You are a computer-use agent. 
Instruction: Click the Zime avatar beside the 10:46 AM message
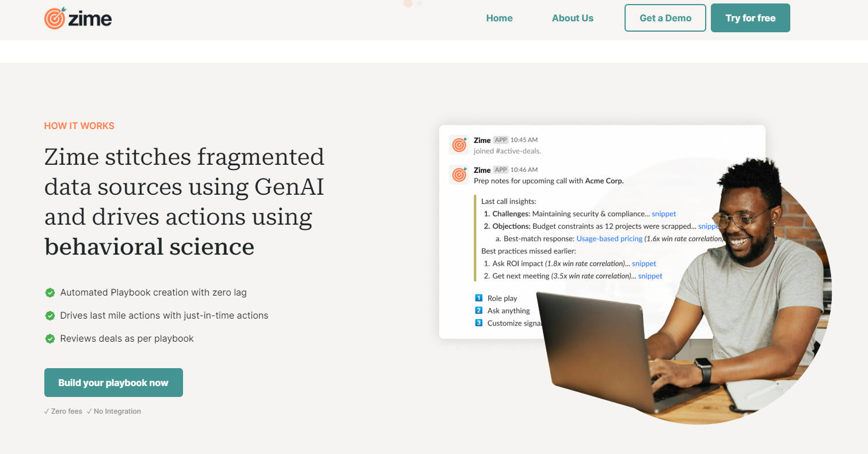[x=459, y=175]
